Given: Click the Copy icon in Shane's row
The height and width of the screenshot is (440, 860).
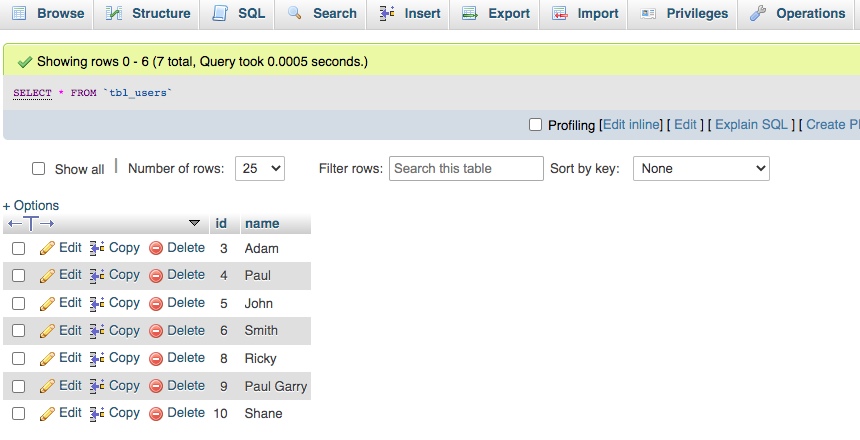Looking at the screenshot, I should [97, 414].
